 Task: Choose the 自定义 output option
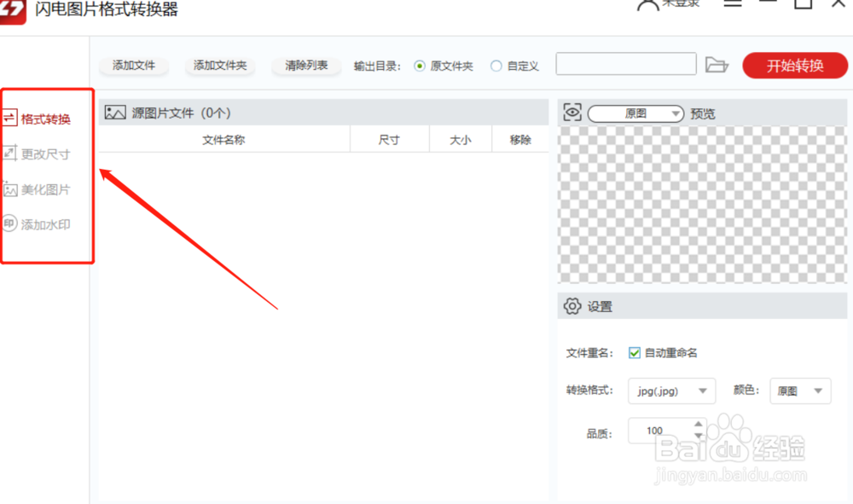click(x=495, y=65)
